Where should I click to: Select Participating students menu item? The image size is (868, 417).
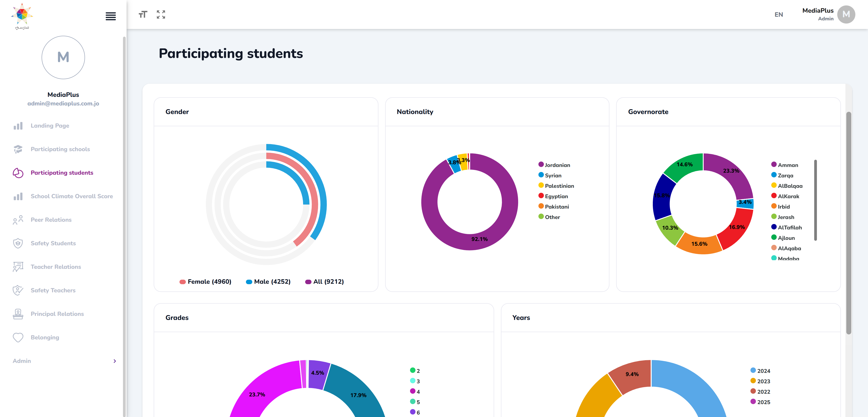point(62,173)
